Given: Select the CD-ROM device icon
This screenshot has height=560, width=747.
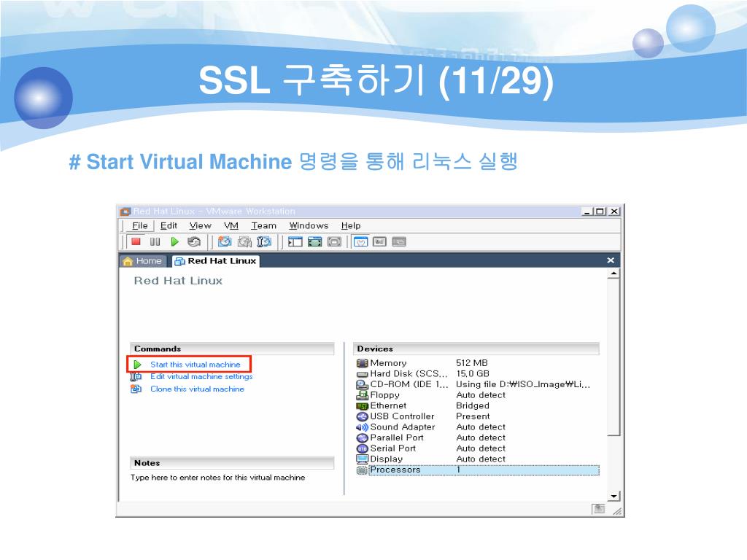Looking at the screenshot, I should 362,385.
